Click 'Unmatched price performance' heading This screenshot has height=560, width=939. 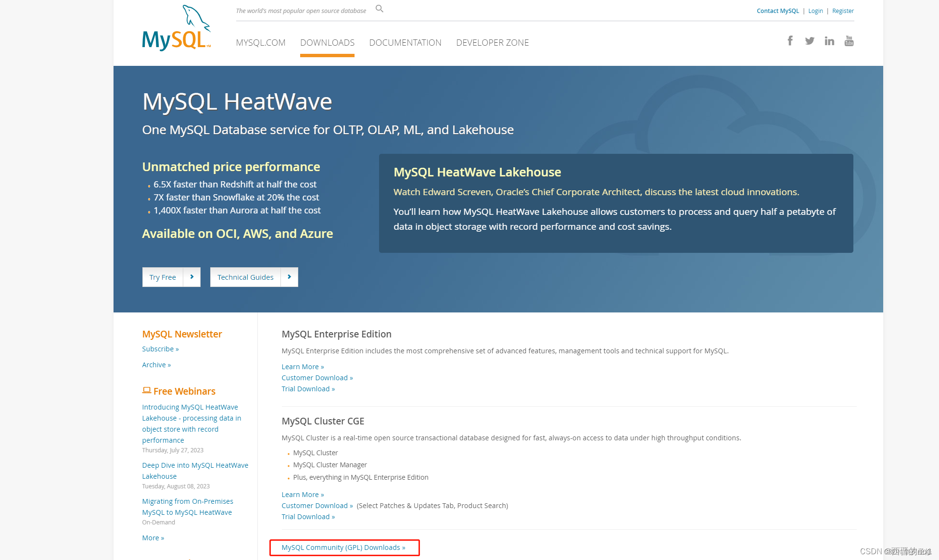[231, 167]
